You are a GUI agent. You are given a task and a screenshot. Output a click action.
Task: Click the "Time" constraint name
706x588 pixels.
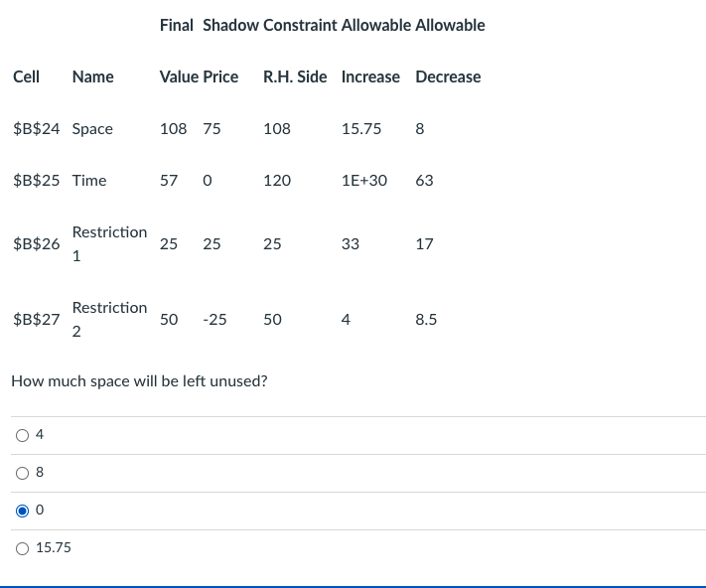click(x=89, y=180)
